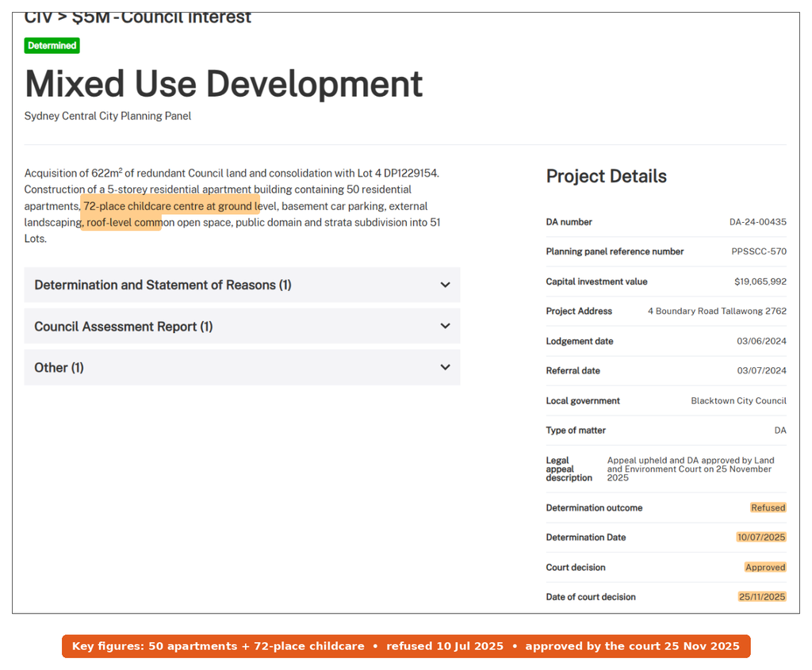
Task: Click Sydney Central City Planning Panel subtitle
Action: [x=108, y=116]
